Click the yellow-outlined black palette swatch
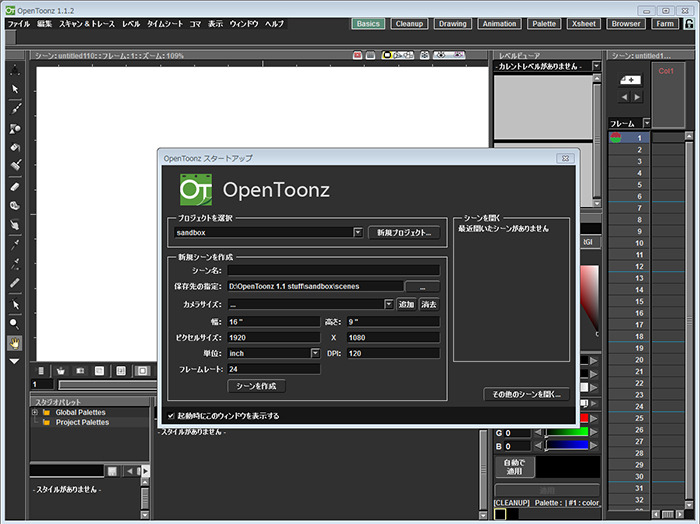Image resolution: width=700 pixels, height=524 pixels. (500, 514)
